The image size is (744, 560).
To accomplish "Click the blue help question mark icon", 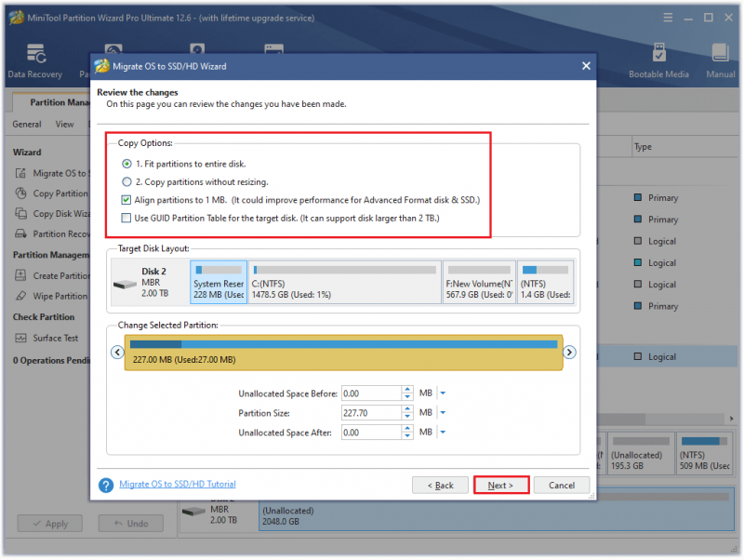I will click(x=106, y=485).
